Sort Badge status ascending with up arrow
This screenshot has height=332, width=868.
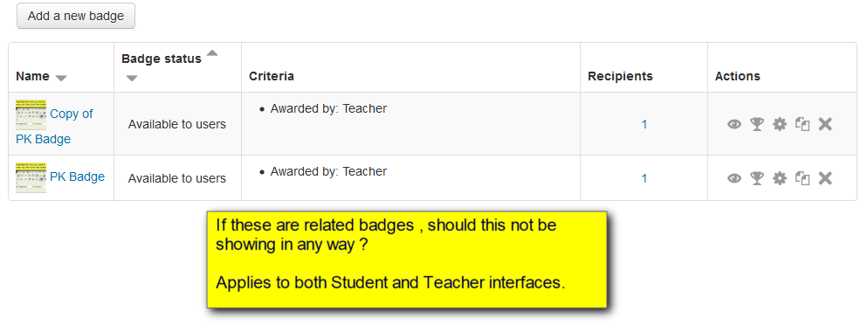[212, 53]
